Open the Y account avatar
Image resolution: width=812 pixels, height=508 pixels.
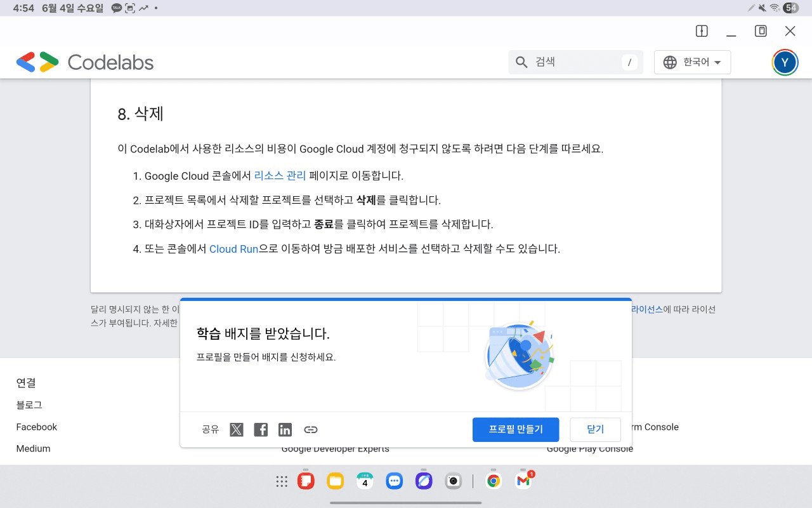tap(785, 62)
